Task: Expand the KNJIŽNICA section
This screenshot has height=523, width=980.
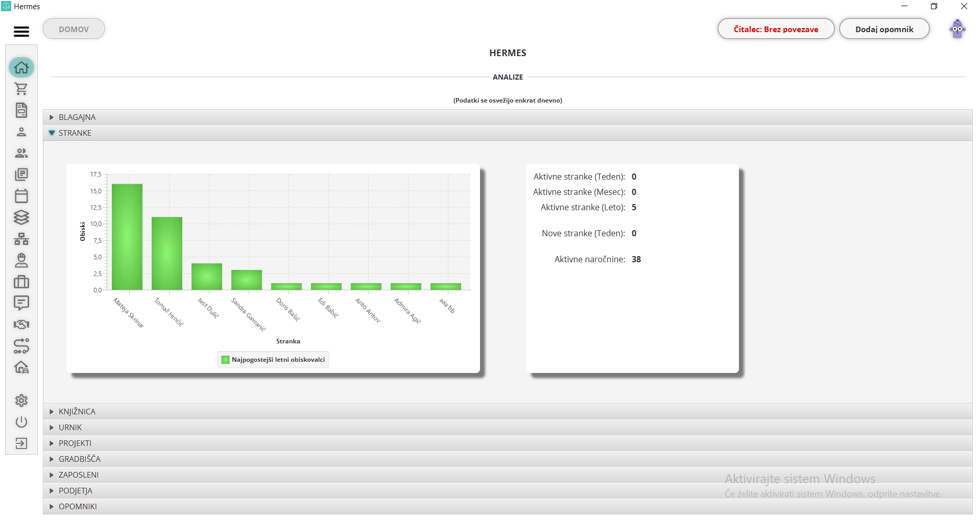Action: coord(508,411)
